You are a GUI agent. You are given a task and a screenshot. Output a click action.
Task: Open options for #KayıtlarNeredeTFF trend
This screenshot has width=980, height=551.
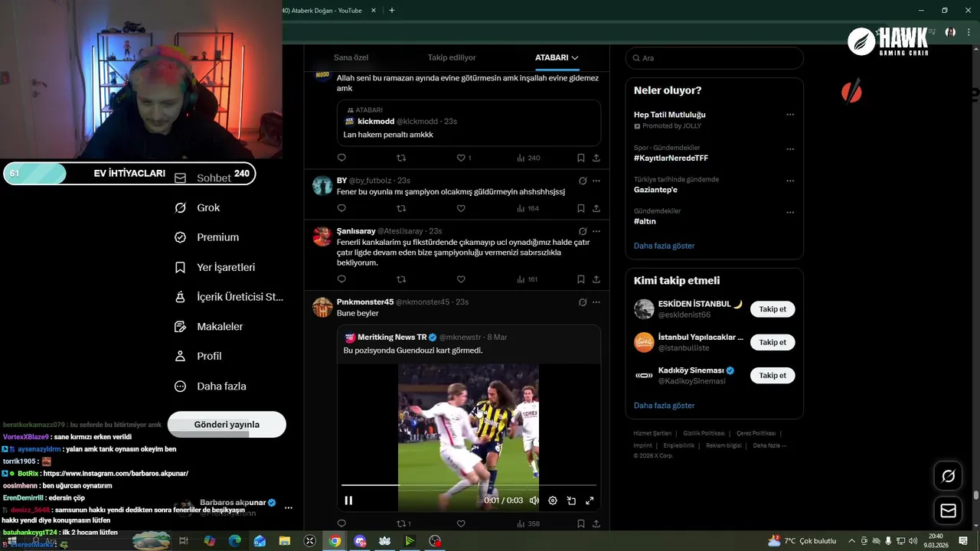tap(790, 149)
